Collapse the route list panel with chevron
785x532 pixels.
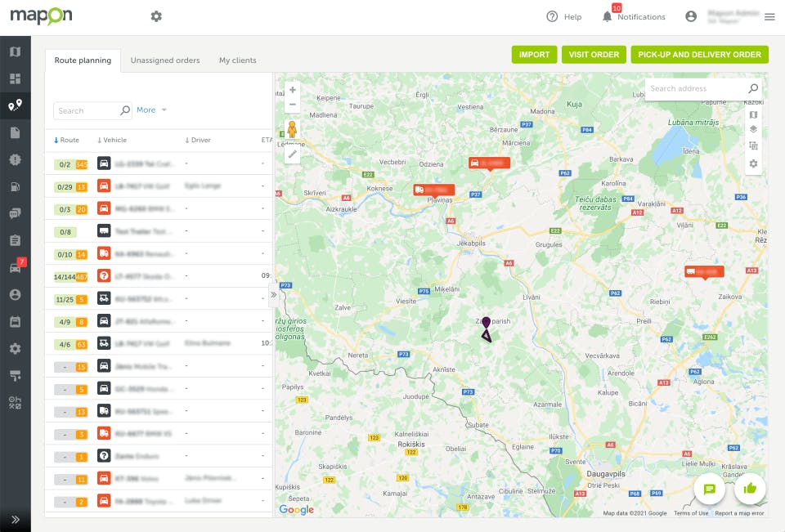tap(273, 295)
